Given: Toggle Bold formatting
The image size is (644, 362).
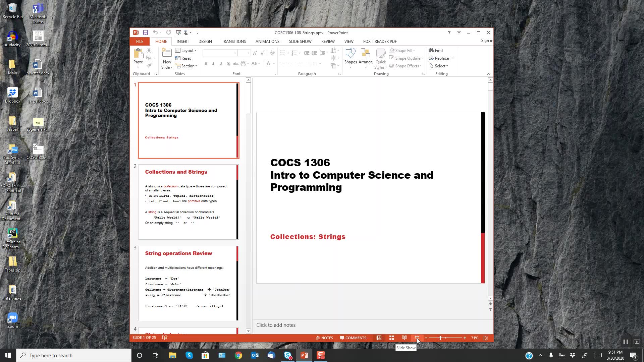Looking at the screenshot, I should (x=206, y=63).
